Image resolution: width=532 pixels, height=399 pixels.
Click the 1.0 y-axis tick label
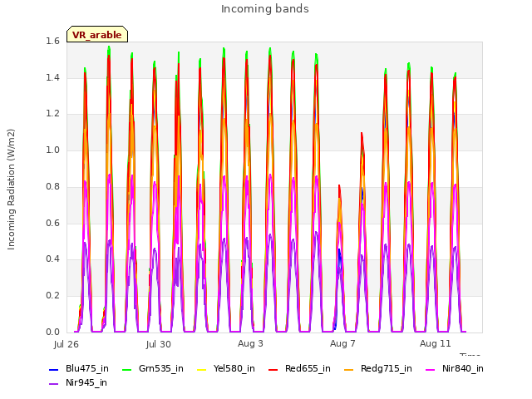[52, 150]
